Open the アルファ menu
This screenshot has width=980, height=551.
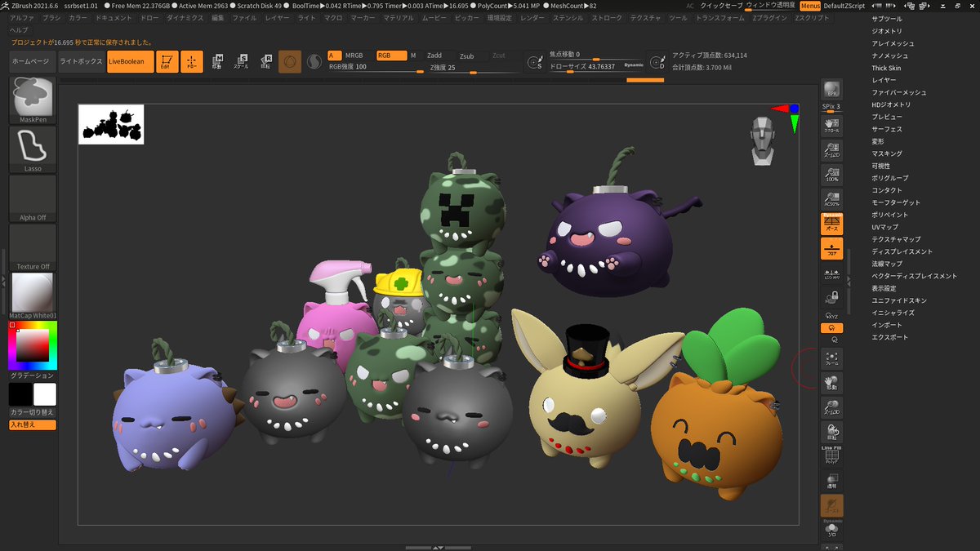point(22,17)
